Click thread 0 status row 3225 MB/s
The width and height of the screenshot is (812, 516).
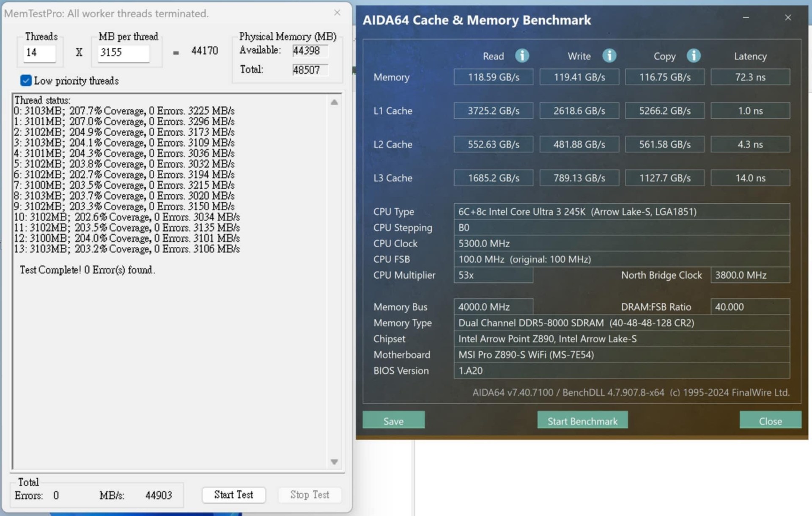pos(124,111)
